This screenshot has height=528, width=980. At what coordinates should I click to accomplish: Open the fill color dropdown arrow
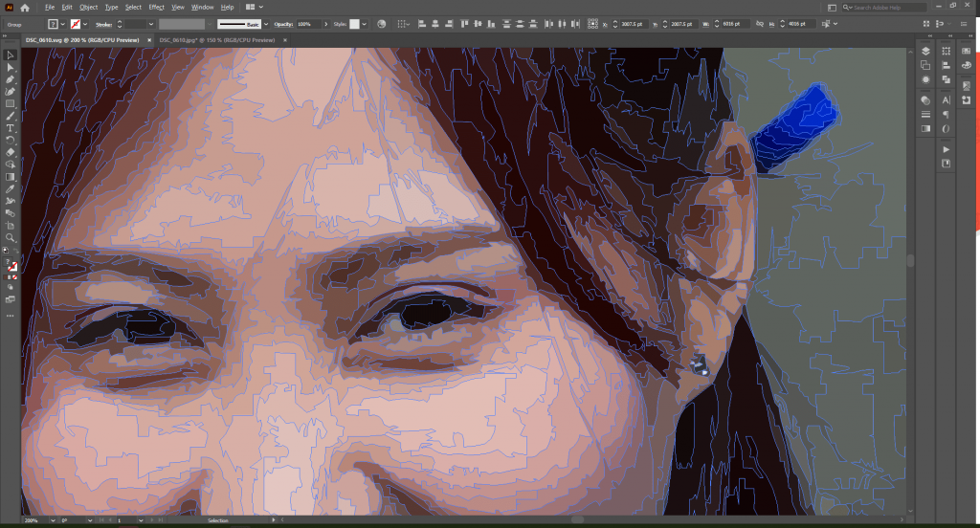point(62,24)
